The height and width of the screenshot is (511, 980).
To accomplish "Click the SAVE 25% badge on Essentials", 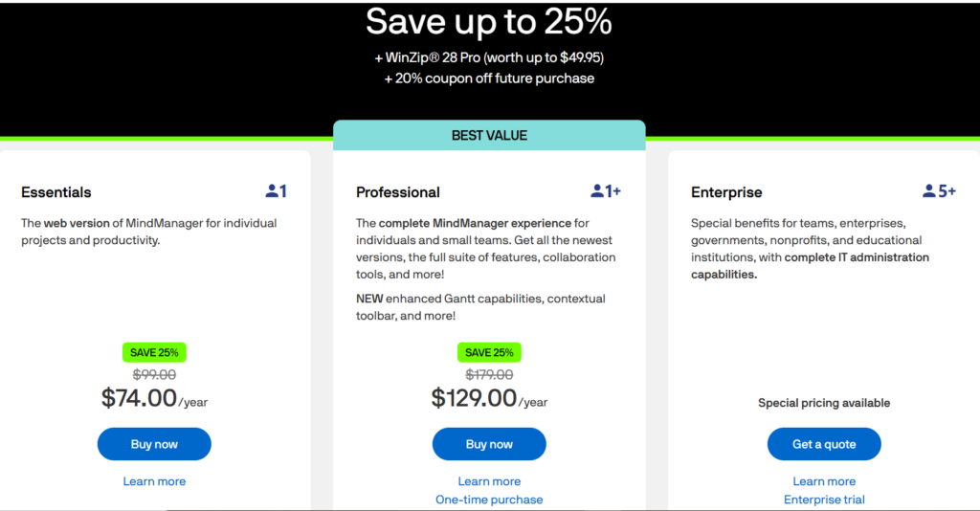I will coord(154,352).
